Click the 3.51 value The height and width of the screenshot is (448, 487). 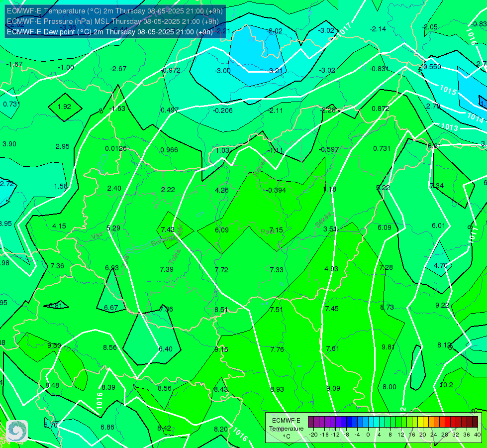click(330, 229)
